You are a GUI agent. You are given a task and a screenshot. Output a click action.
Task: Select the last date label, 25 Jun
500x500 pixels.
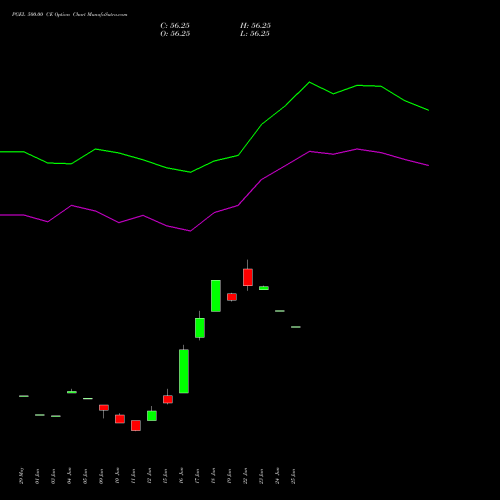(293, 476)
